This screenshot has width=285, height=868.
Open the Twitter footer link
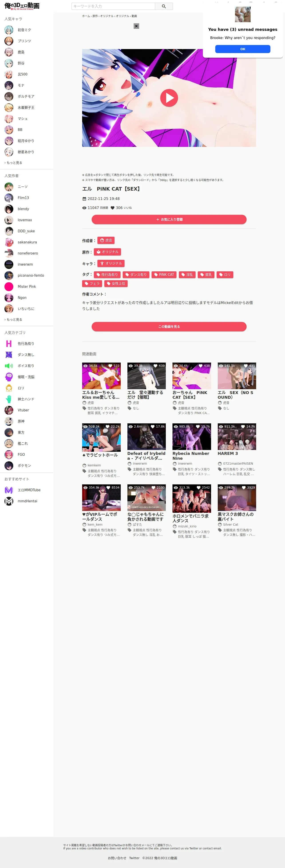tap(134, 858)
